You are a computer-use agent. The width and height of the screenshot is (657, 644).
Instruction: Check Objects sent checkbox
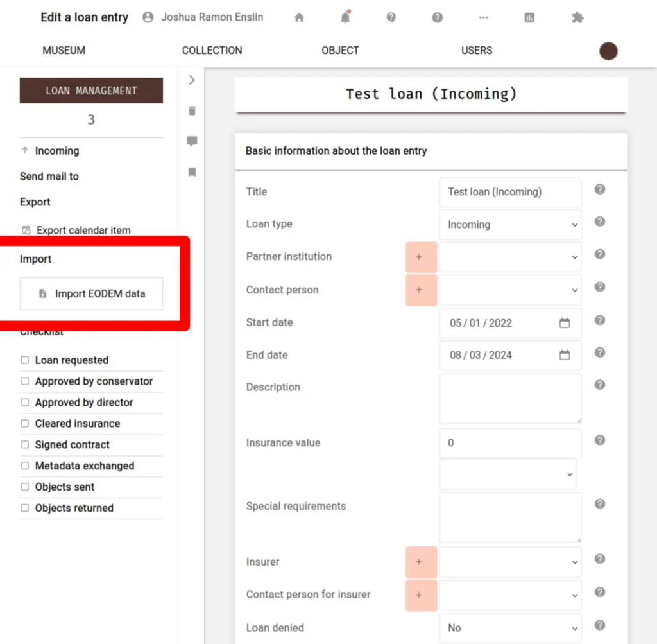(x=25, y=487)
